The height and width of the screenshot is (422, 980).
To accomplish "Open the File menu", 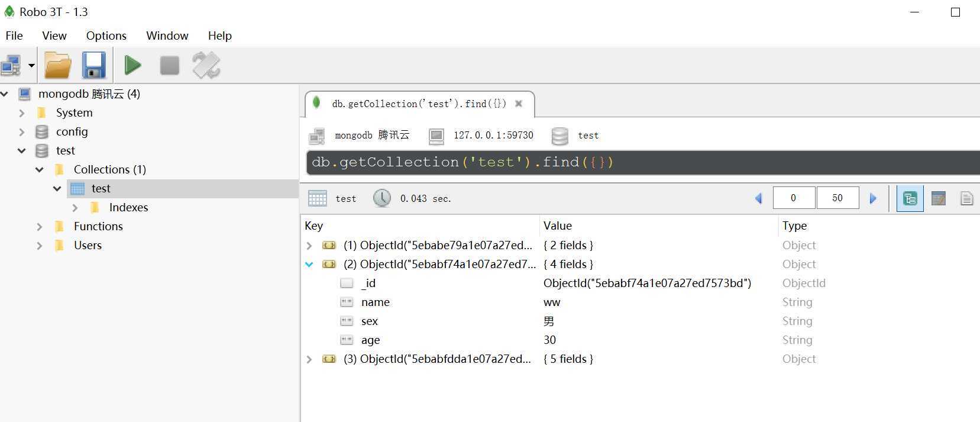I will (14, 36).
